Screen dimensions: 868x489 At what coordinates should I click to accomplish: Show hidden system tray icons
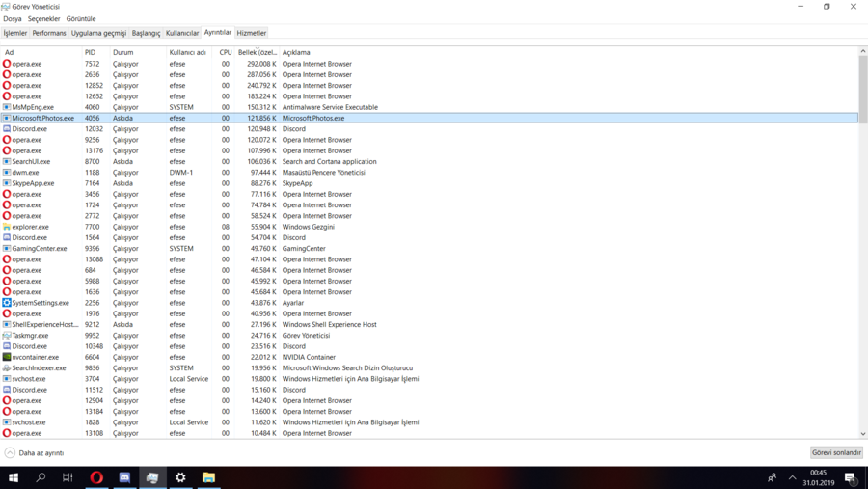pos(792,477)
